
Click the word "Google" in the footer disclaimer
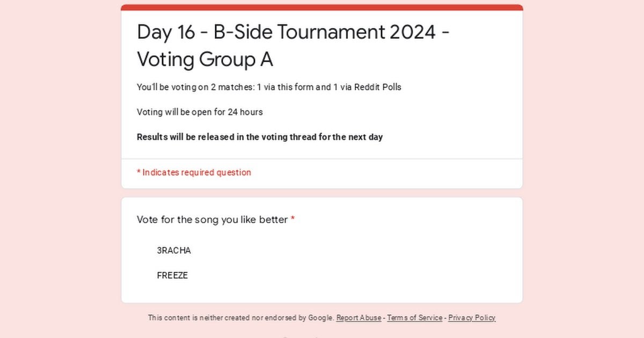pyautogui.click(x=320, y=318)
